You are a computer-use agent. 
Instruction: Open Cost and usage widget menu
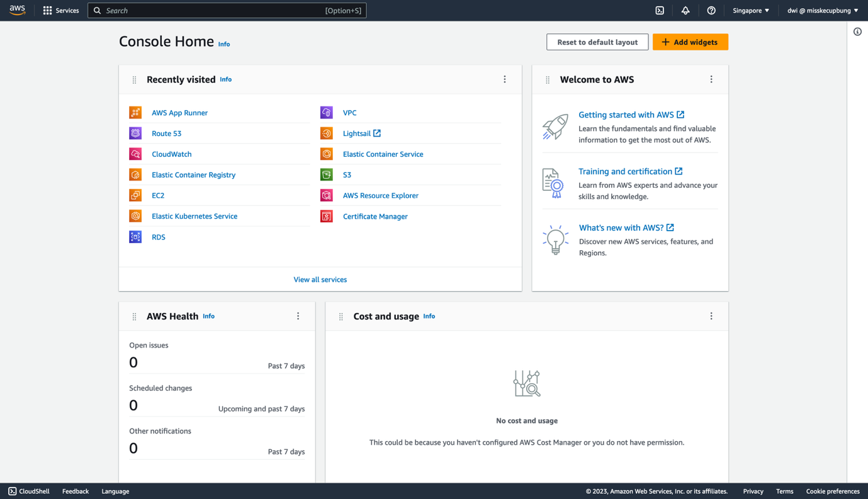coord(711,316)
